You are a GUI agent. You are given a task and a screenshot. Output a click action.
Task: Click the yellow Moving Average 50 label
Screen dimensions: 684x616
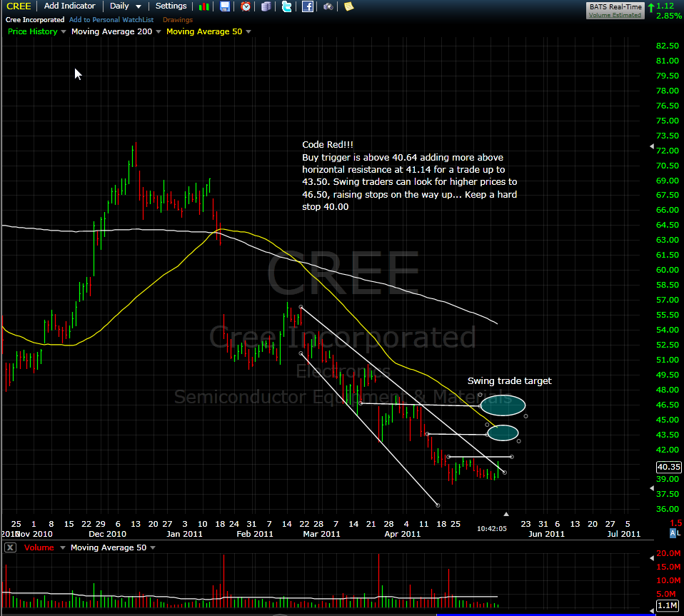coord(204,31)
